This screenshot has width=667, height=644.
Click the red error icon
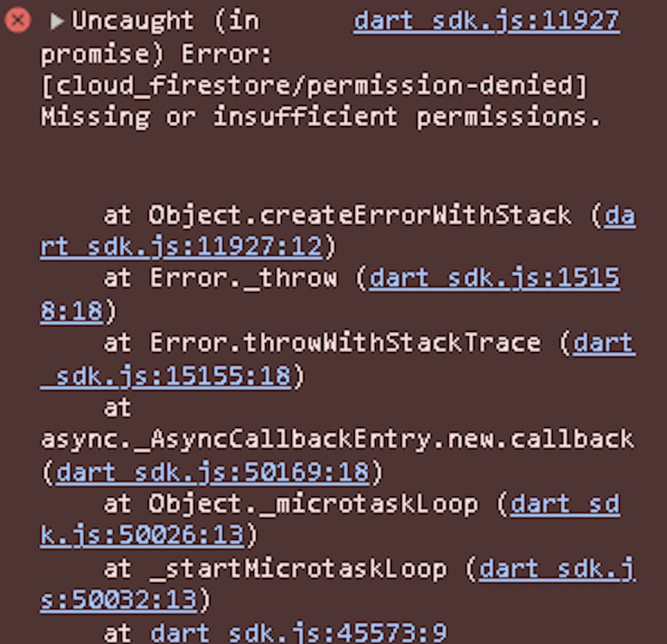coord(18,21)
